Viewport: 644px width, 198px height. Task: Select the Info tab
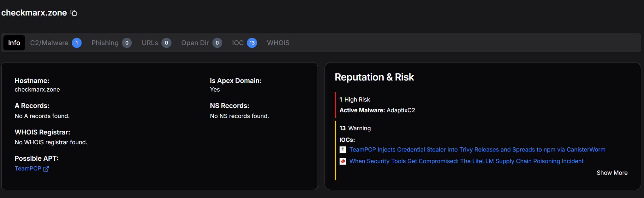tap(14, 43)
